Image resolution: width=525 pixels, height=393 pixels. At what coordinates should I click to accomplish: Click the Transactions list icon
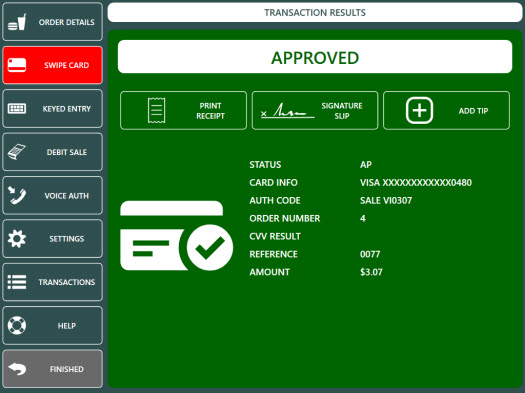pos(17,282)
